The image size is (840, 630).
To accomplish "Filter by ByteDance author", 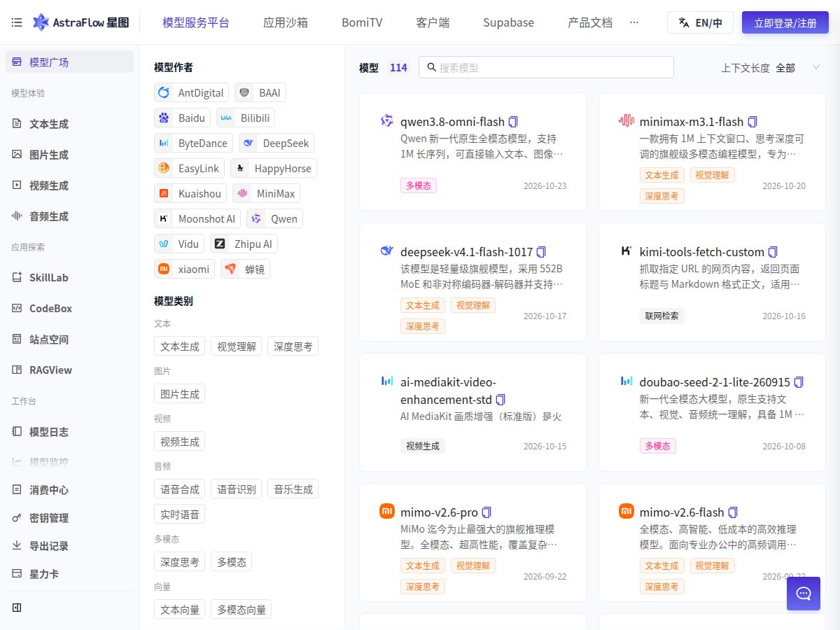I will (193, 143).
